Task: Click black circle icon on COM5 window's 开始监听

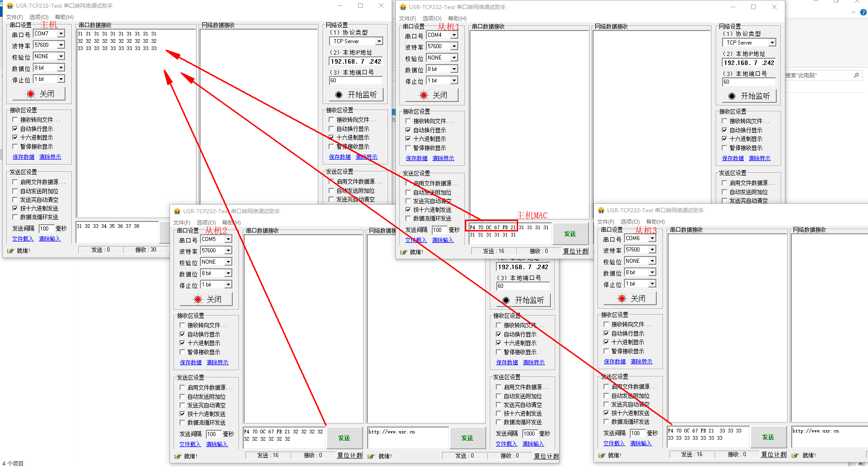Action: point(506,301)
